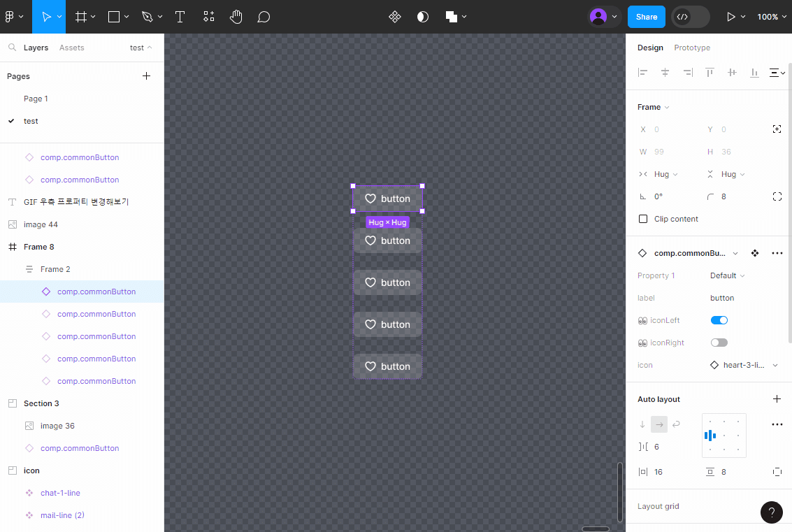This screenshot has height=532, width=792.
Task: Open the zoom 100% dropdown
Action: tap(772, 17)
